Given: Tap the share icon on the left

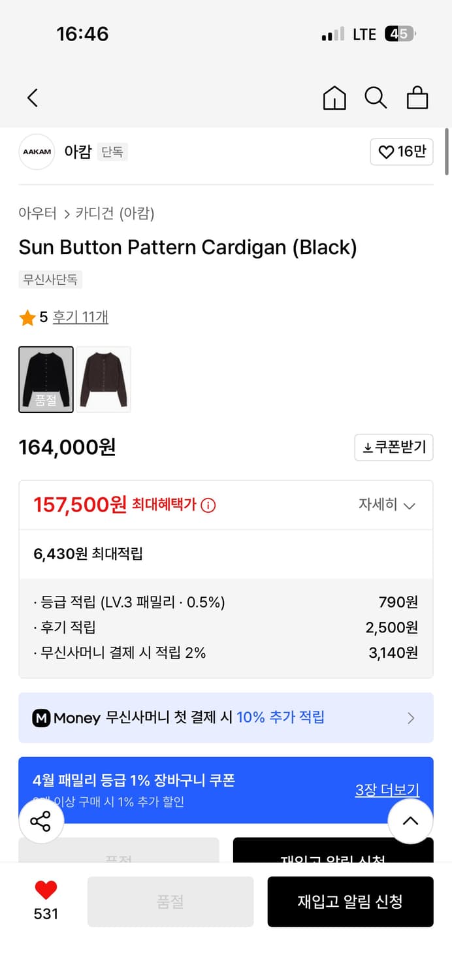Looking at the screenshot, I should pos(41,821).
